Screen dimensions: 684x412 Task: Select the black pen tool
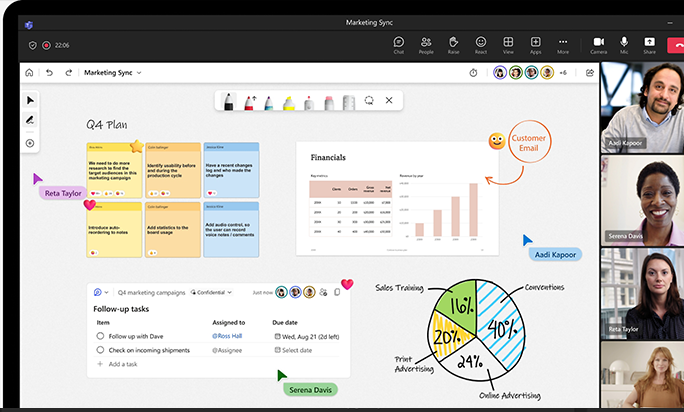(x=228, y=101)
